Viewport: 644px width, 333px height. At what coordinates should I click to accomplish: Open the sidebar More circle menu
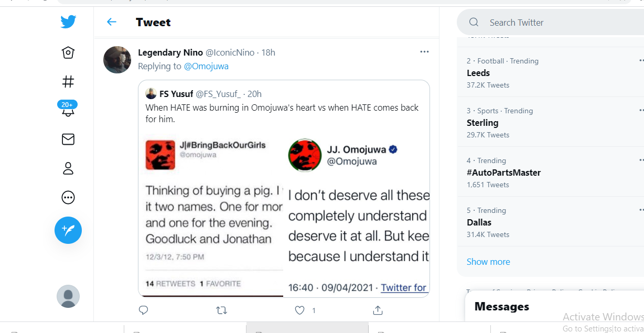68,198
